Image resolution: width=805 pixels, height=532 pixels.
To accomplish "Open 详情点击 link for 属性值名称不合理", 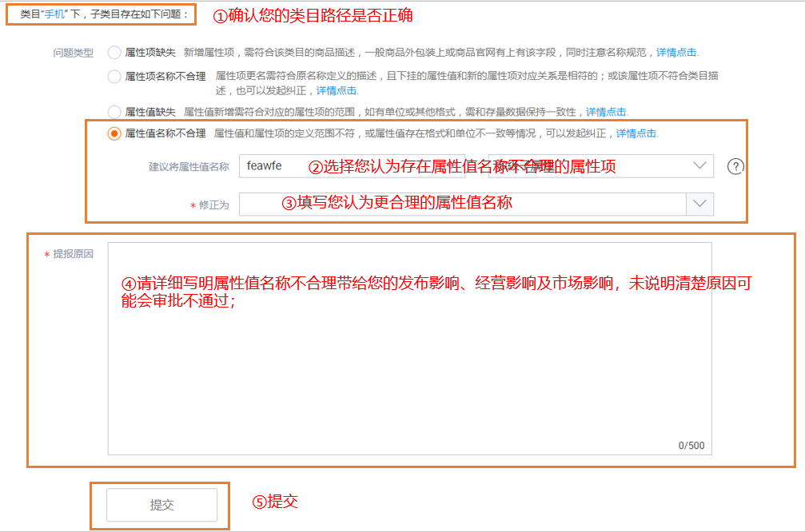I will (x=636, y=133).
